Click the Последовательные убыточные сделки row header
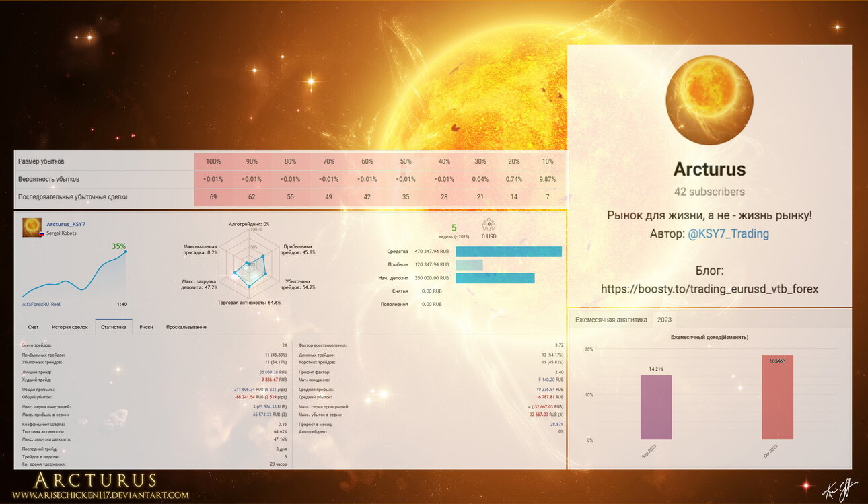868x504 pixels. [x=73, y=197]
